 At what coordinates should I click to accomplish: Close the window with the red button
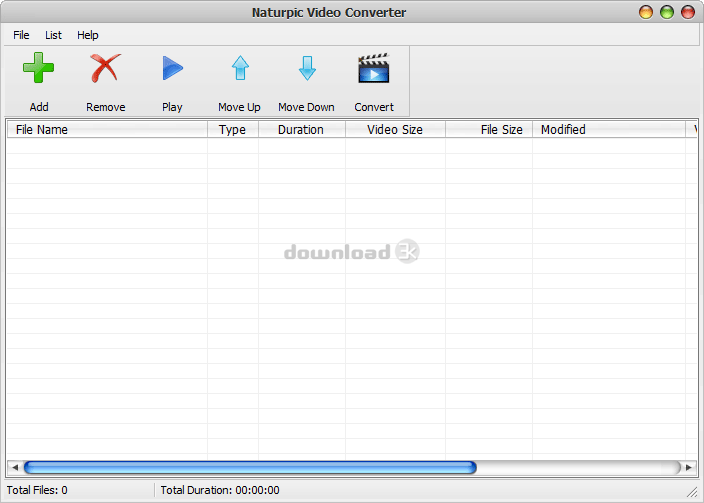click(x=688, y=12)
